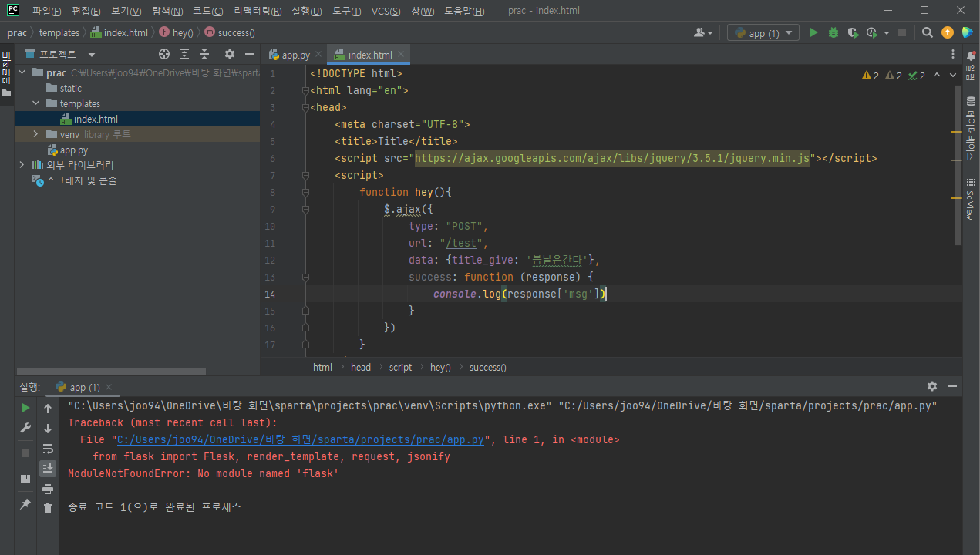Close the app.py editor tab
This screenshot has height=555, width=980.
click(x=318, y=55)
